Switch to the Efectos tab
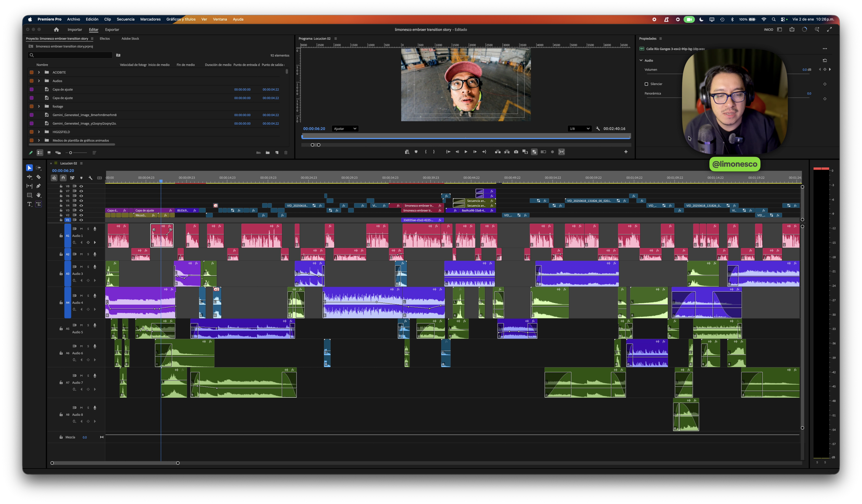 pyautogui.click(x=104, y=39)
